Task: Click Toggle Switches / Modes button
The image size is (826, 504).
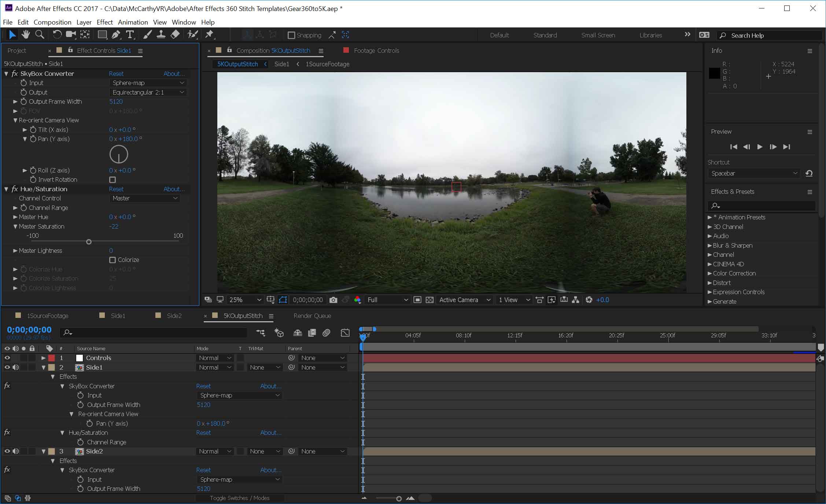Action: [x=239, y=498]
